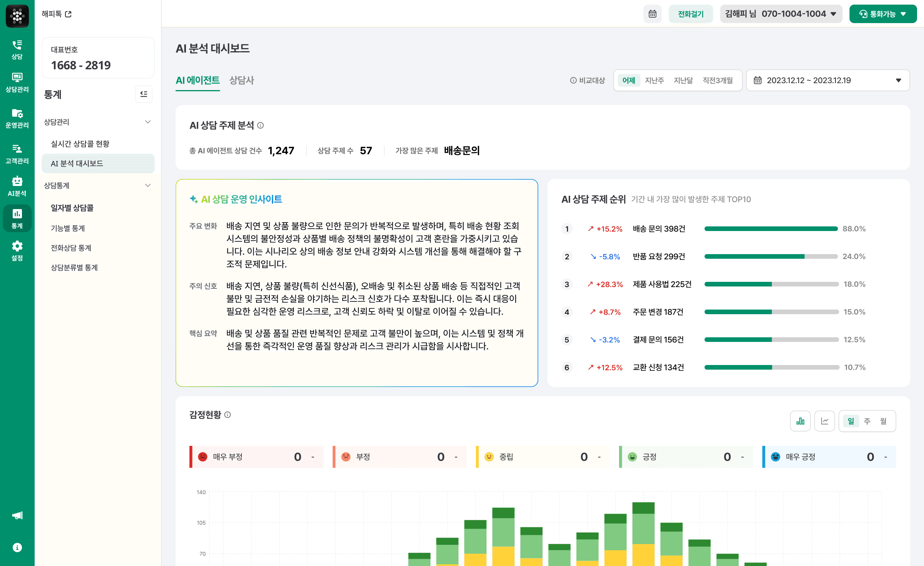Screen dimensions: 924x566
Task: Click info icon next to 감정현황
Action: click(x=228, y=415)
